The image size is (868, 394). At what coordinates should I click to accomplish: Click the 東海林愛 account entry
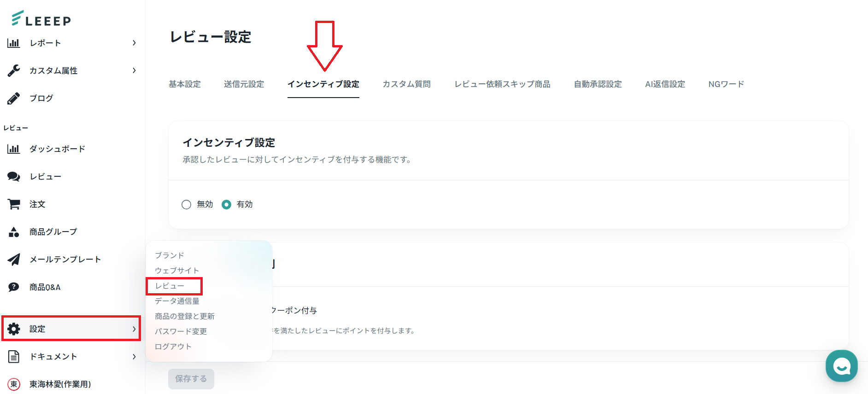(60, 384)
